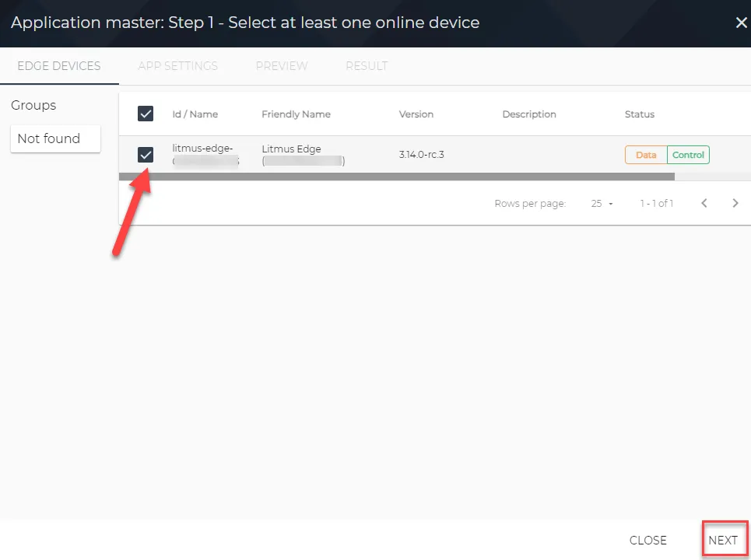Click the Data status badge

coord(646,155)
